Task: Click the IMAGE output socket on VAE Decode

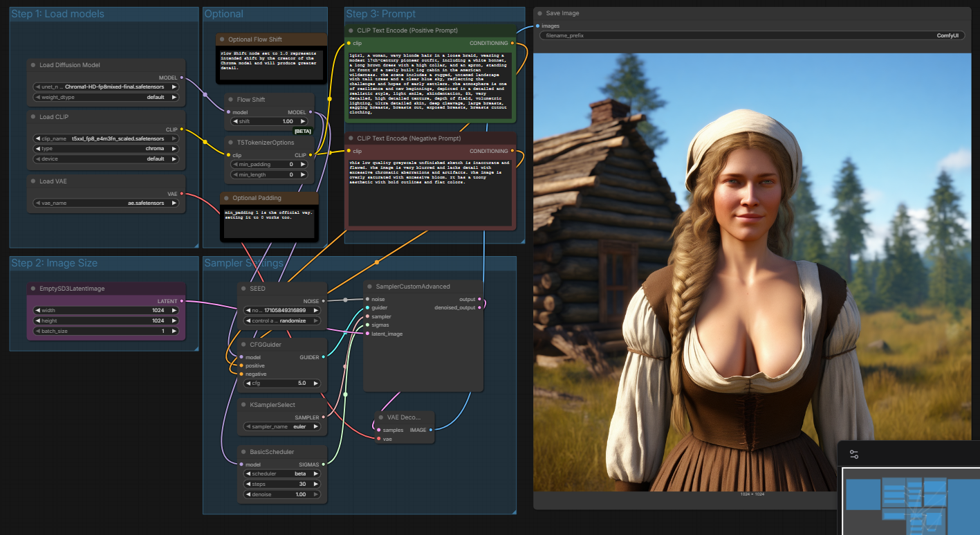Action: 430,430
